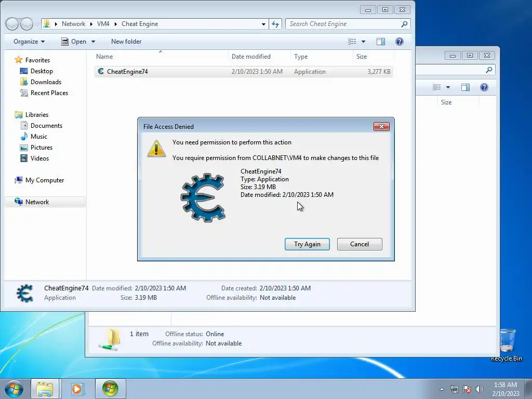Viewport: 532px width, 399px height.
Task: Expand the Open button dropdown arrow
Action: click(93, 42)
